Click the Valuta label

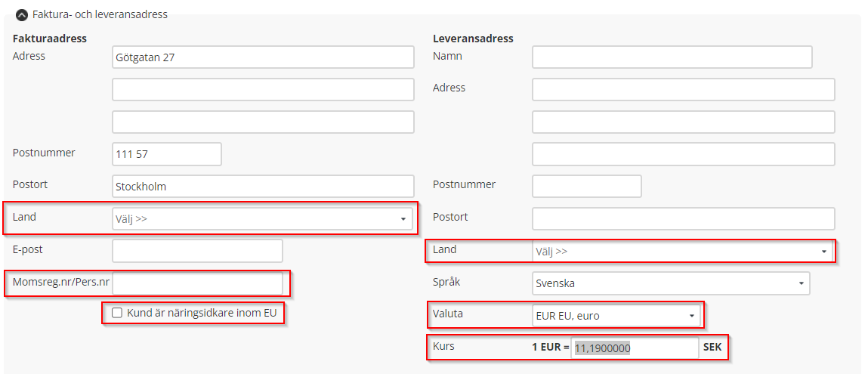tap(448, 314)
